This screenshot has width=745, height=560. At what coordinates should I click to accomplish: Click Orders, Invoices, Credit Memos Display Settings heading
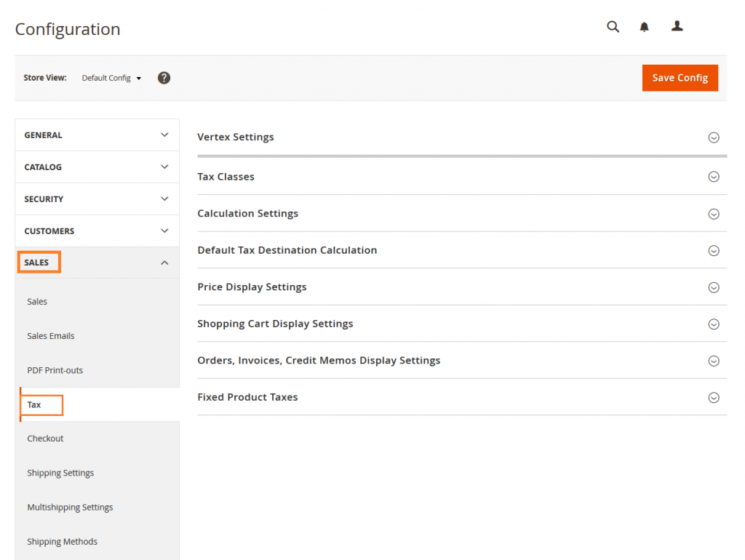[319, 361]
